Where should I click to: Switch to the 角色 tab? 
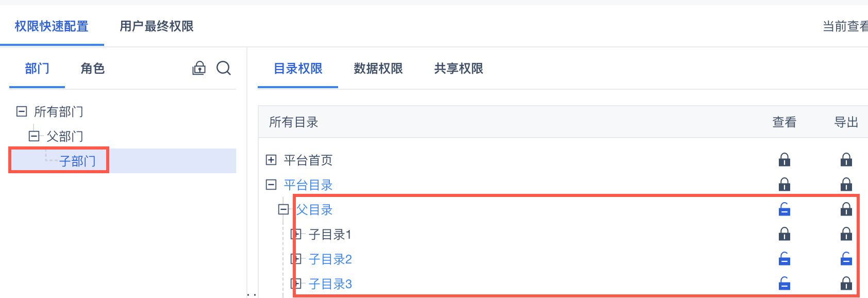[x=93, y=69]
